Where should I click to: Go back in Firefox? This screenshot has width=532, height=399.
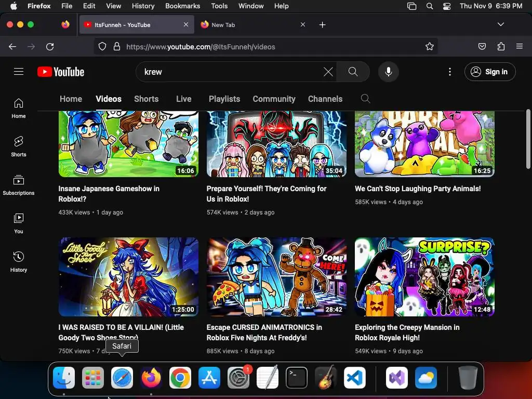(x=12, y=46)
